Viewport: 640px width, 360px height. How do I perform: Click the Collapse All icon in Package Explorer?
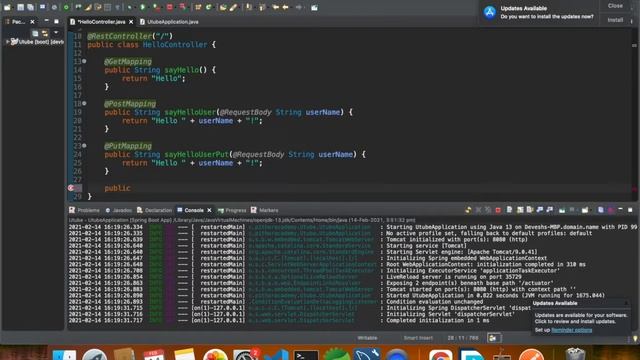35,33
